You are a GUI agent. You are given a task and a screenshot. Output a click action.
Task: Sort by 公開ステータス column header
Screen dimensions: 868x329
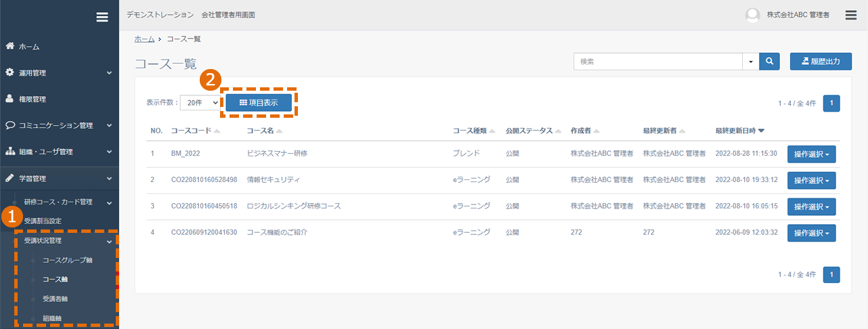click(534, 131)
